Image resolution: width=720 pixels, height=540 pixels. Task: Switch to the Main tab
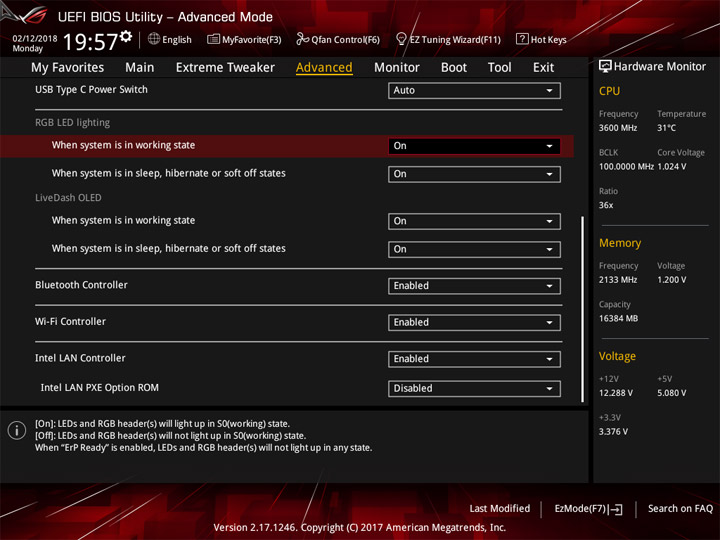pos(140,68)
